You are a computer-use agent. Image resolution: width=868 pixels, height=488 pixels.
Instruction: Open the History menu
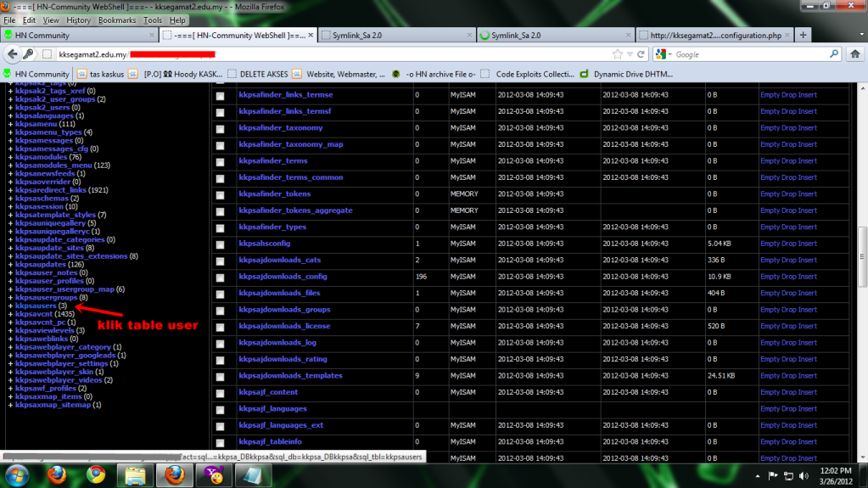tap(78, 20)
